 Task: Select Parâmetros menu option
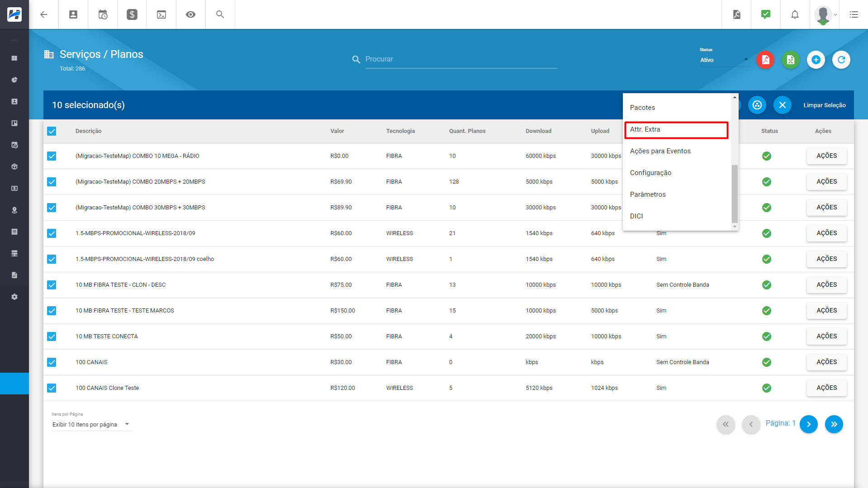[x=677, y=194]
